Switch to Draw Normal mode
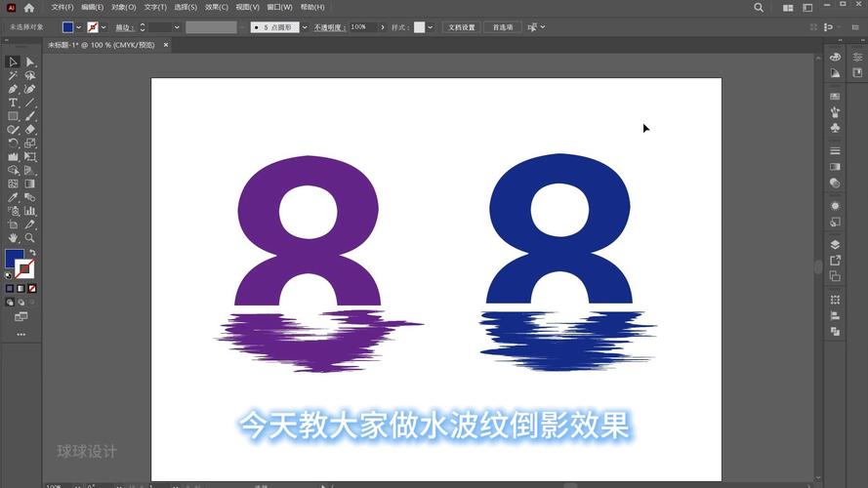Screen dimensions: 868x488 10,303
